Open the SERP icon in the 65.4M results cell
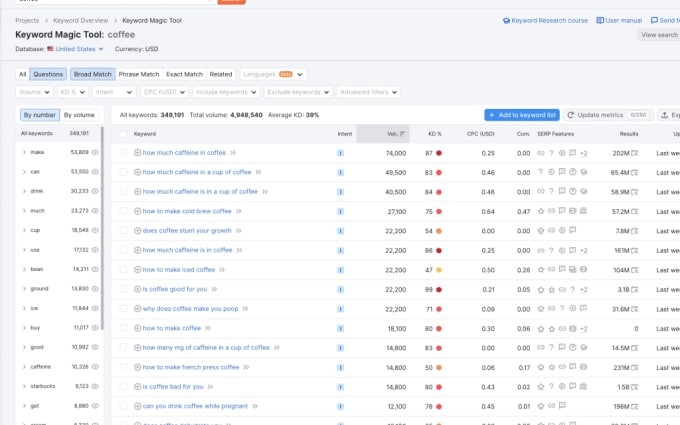 pos(635,173)
